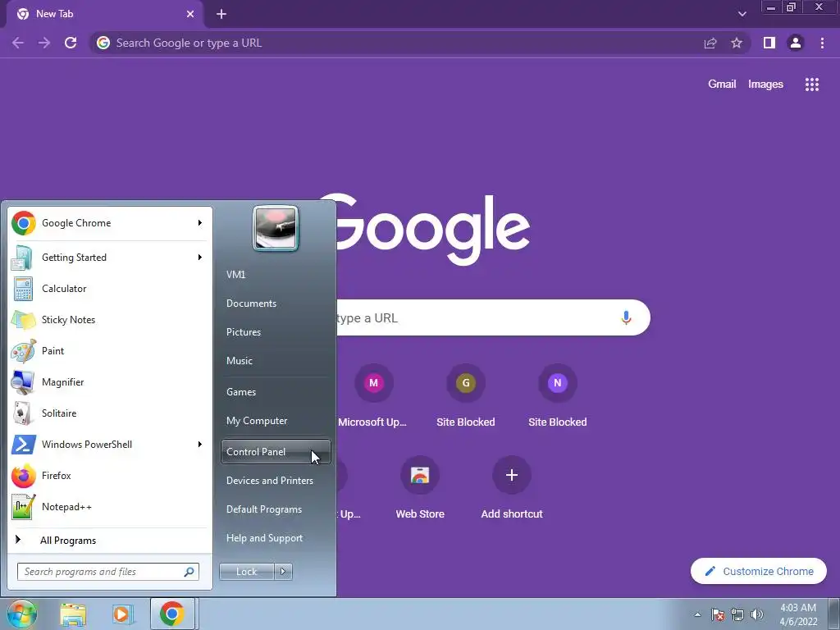Click the network tray icon
Image resolution: width=840 pixels, height=630 pixels.
click(x=737, y=614)
